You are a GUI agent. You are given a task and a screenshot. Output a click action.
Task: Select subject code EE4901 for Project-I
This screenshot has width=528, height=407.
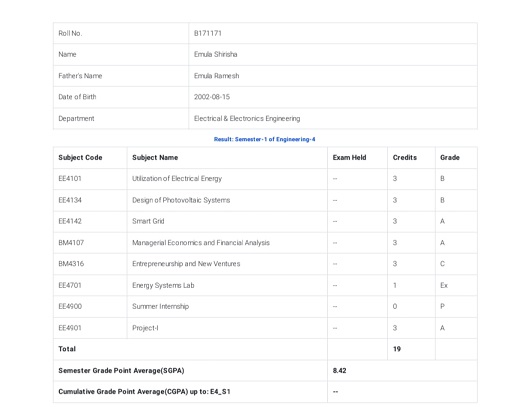point(70,328)
